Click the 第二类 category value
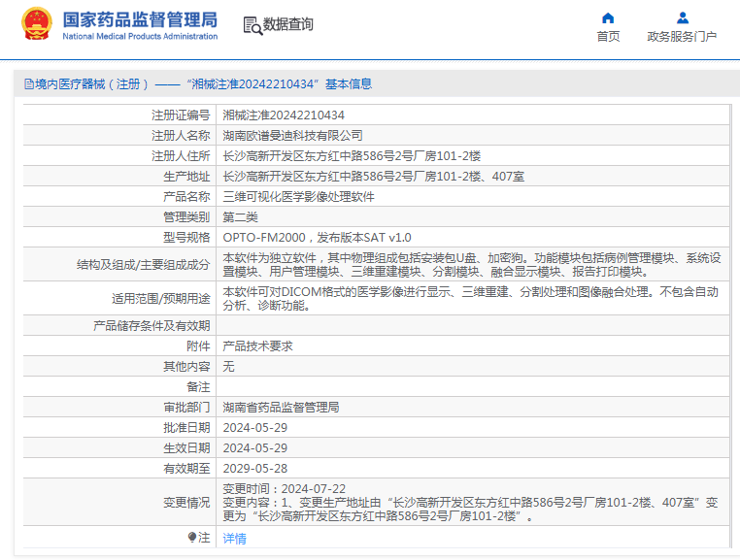The image size is (740, 560). [240, 217]
